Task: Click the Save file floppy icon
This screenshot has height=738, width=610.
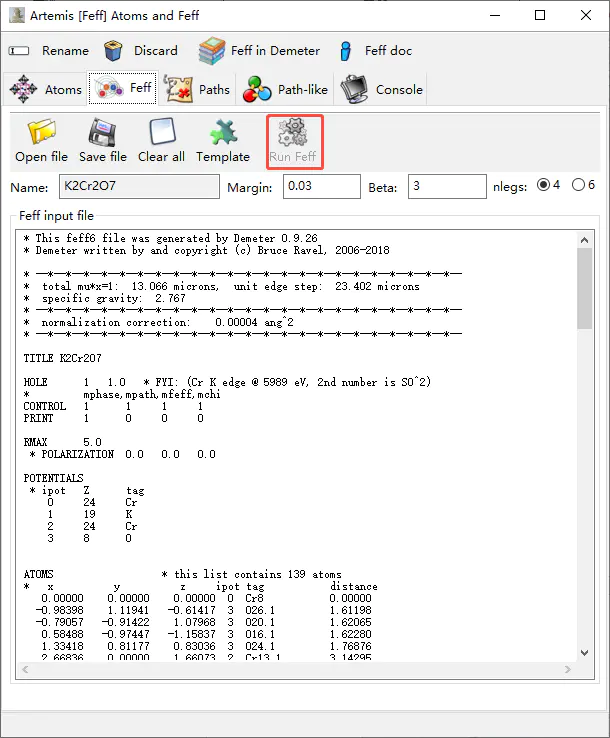Action: click(x=102, y=133)
